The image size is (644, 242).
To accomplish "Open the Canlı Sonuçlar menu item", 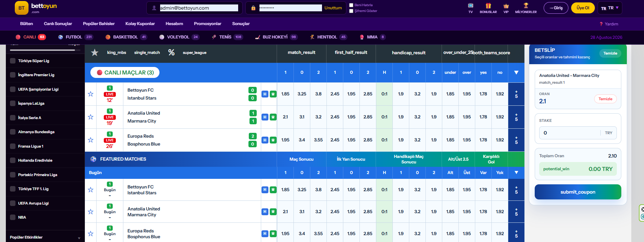I will coord(58,24).
